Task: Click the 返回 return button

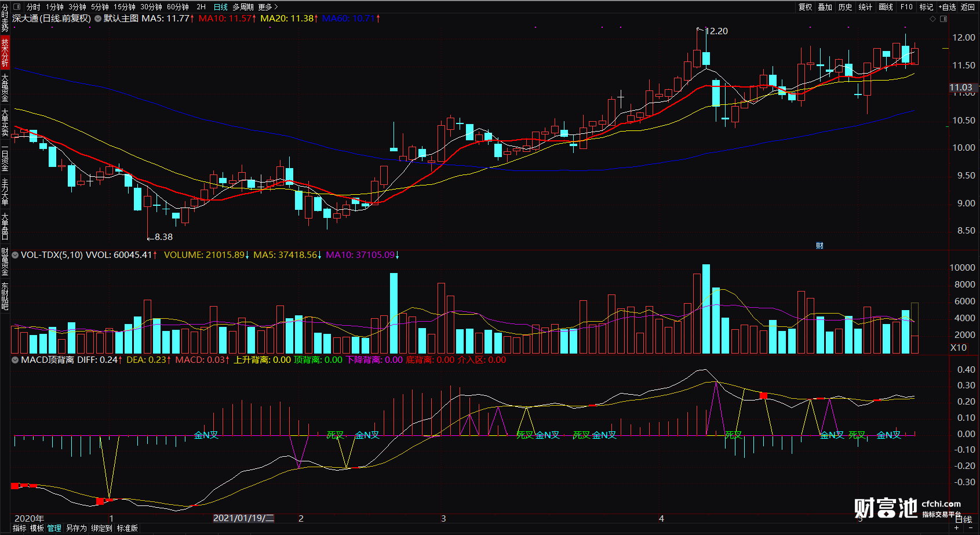Action: [967, 7]
